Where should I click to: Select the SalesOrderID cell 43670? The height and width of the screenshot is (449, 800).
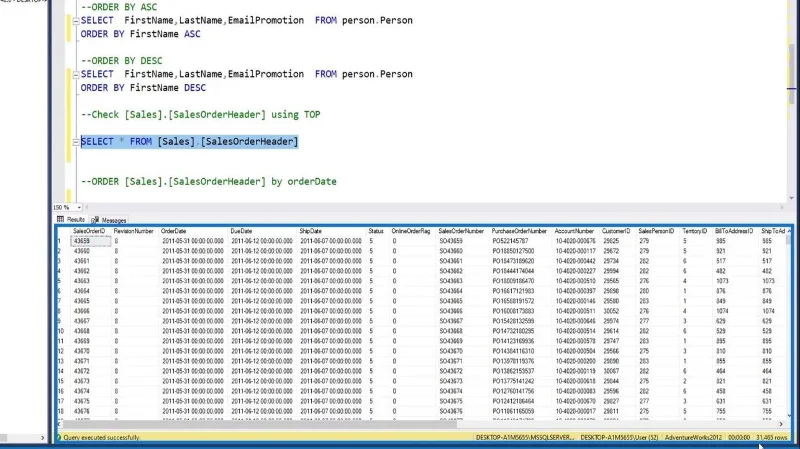coord(91,351)
